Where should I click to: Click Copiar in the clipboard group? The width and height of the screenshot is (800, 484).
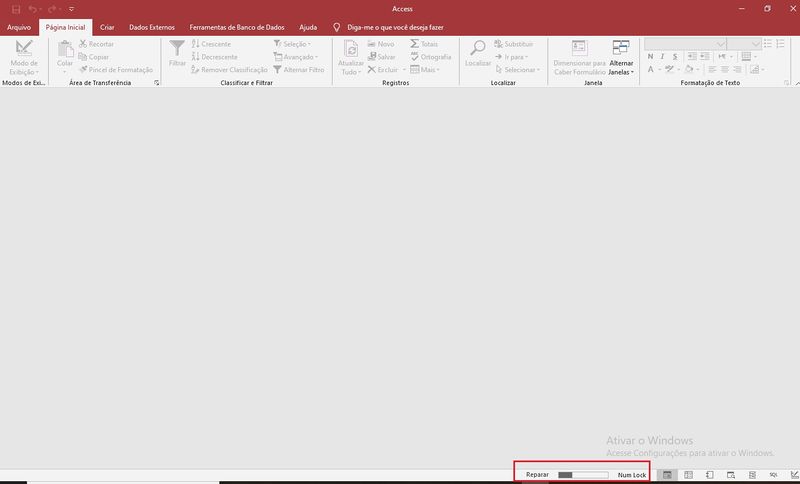pos(94,57)
